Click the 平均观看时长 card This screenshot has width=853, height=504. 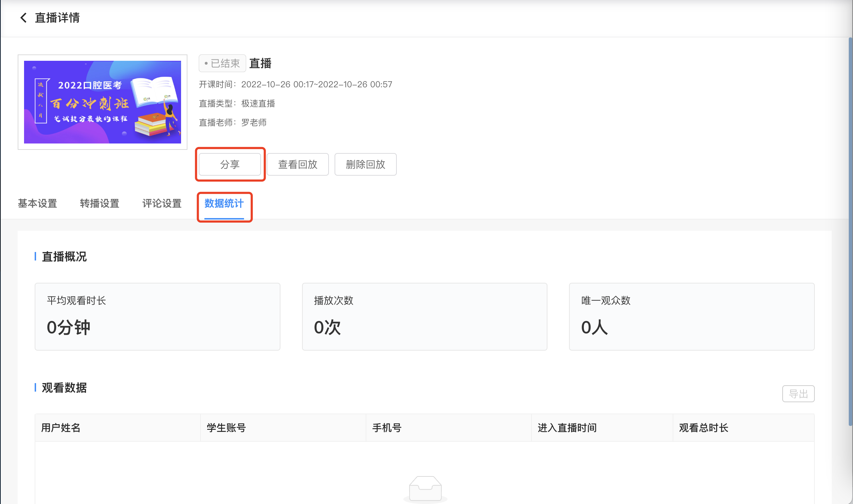pyautogui.click(x=157, y=317)
